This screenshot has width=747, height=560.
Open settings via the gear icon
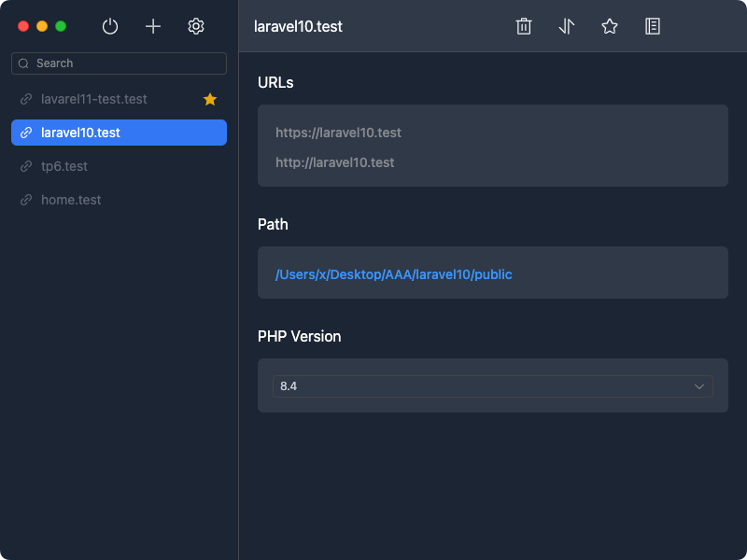click(x=196, y=26)
